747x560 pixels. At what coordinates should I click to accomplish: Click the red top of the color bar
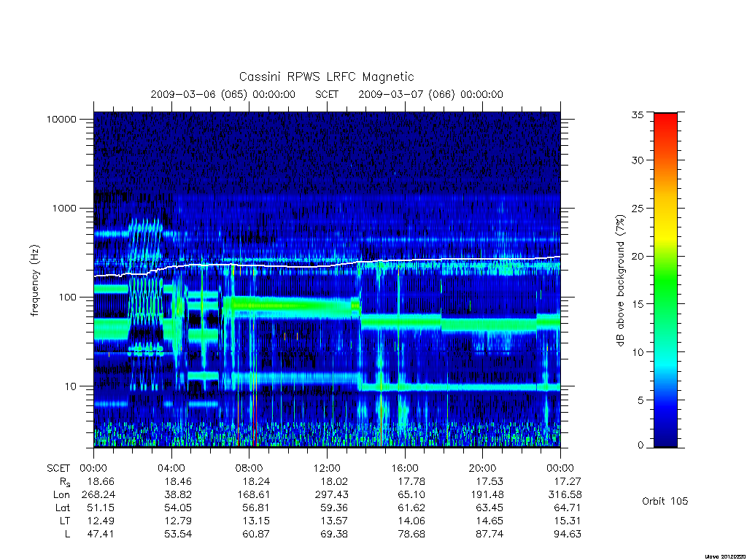665,125
